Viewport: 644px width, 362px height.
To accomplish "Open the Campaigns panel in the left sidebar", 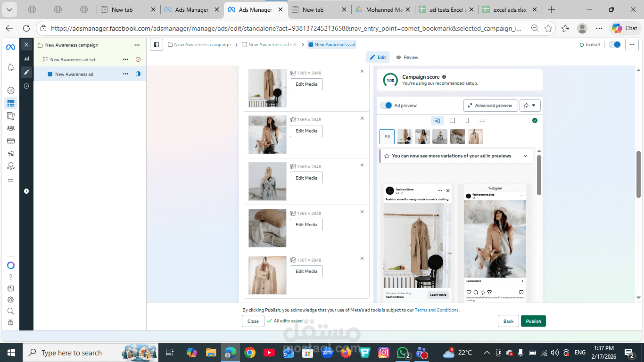I will [10, 103].
